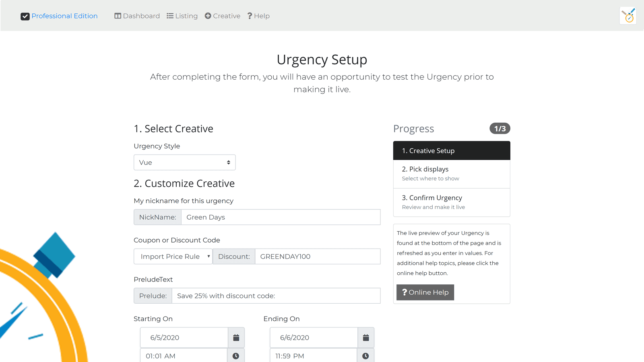This screenshot has height=362, width=644.
Task: Open the Import Price Rule dropdown
Action: coord(173,256)
